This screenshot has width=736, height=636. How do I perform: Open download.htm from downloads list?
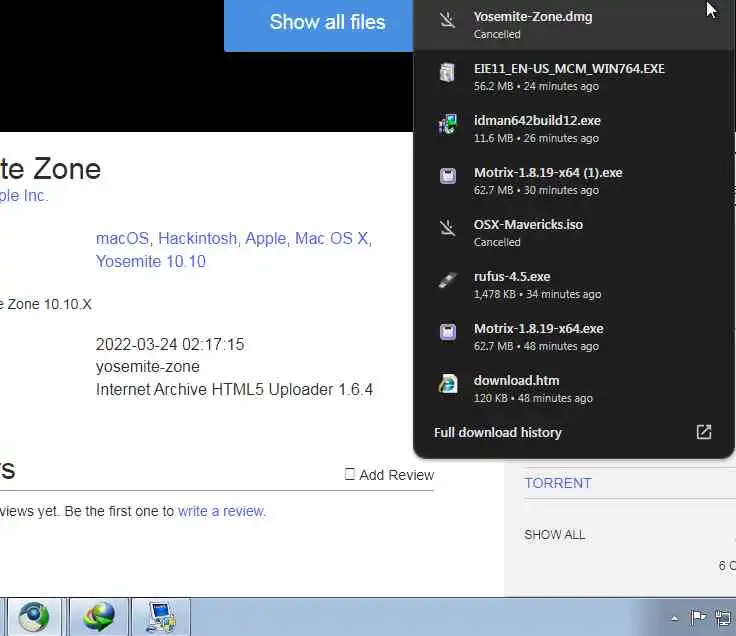tap(574, 389)
